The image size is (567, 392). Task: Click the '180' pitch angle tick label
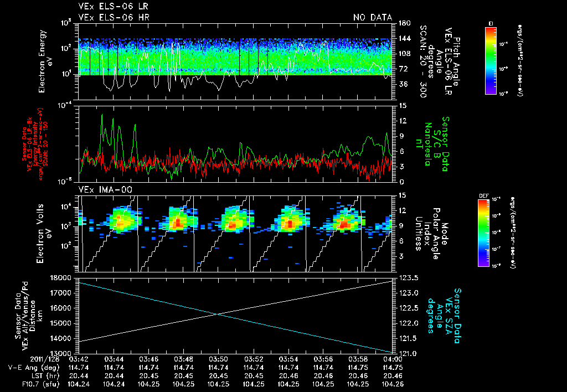[404, 23]
